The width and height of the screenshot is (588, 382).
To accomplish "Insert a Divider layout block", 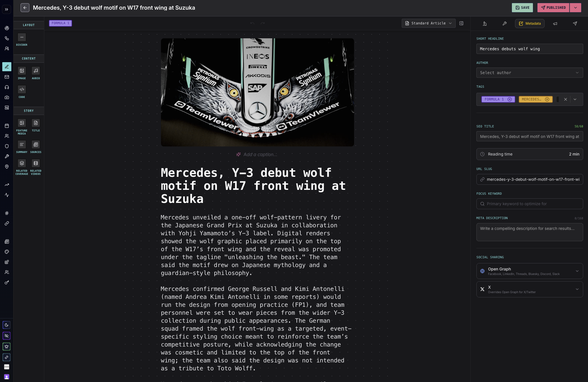I will point(22,37).
